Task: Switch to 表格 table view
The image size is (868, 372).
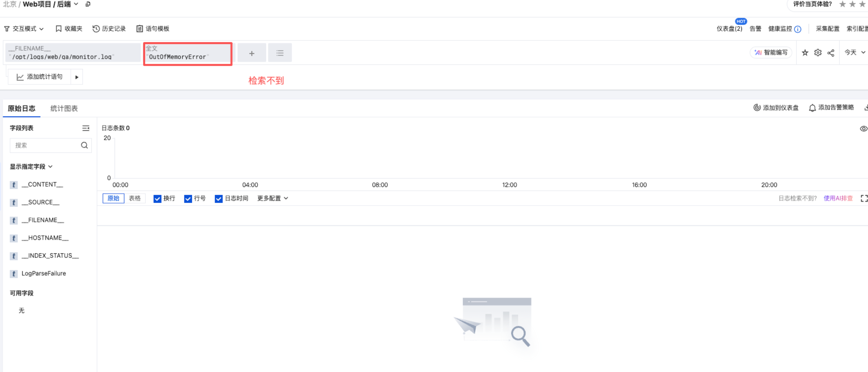Action: (x=135, y=198)
